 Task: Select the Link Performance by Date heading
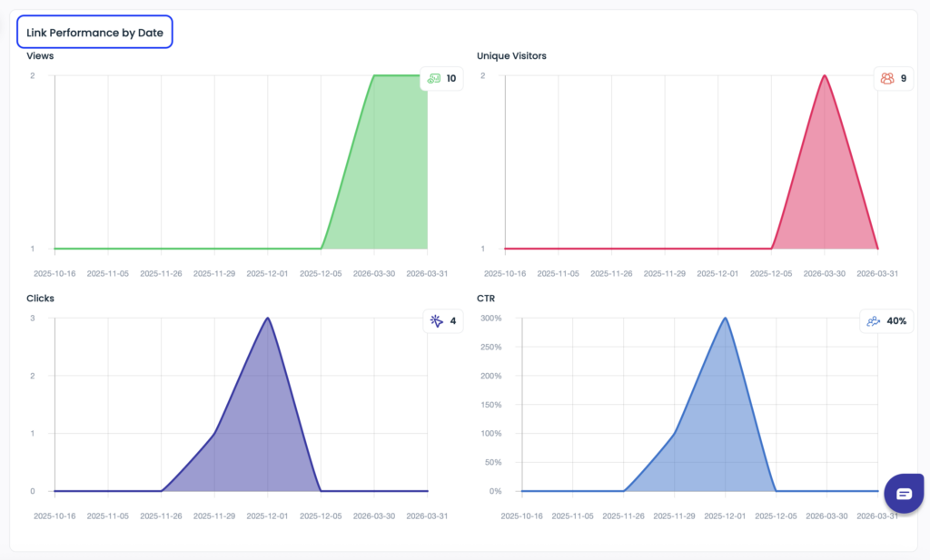point(94,32)
